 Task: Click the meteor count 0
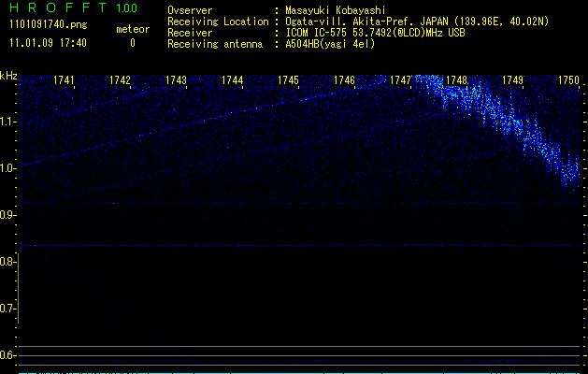133,43
